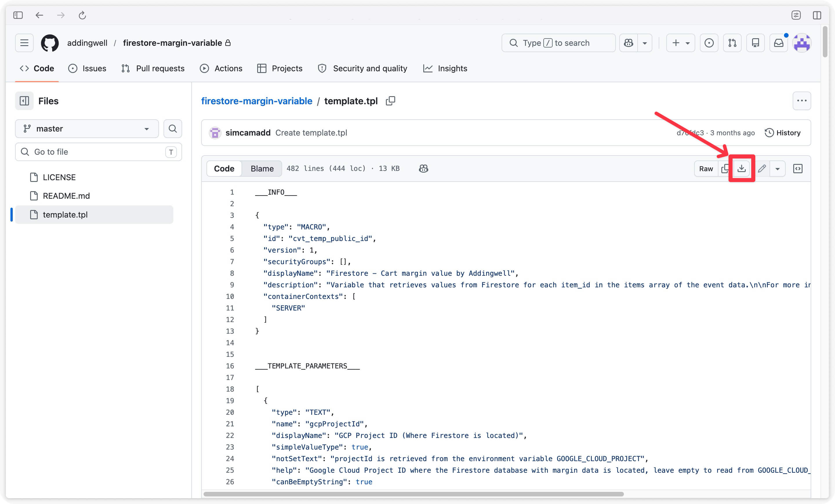Switch to Security and quality tab
The height and width of the screenshot is (504, 835).
click(363, 68)
